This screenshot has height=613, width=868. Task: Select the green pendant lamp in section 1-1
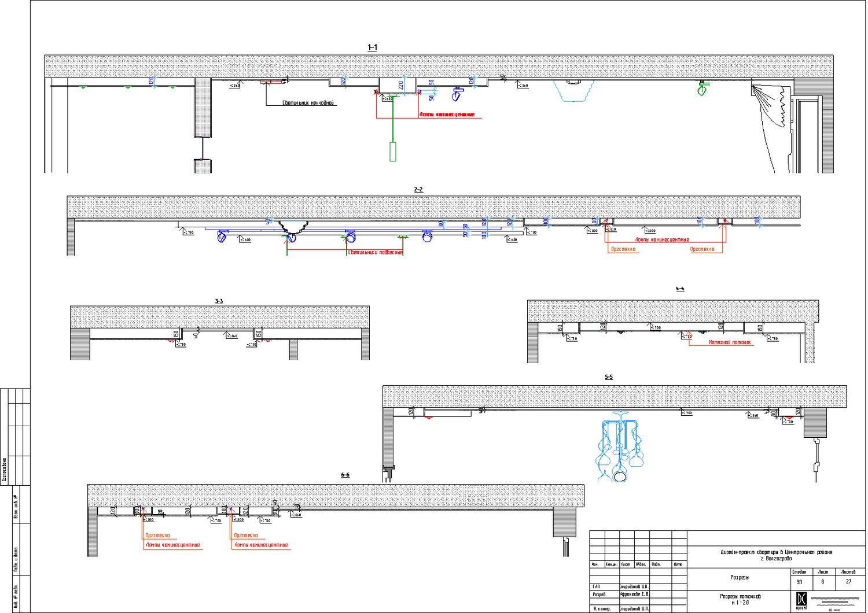(393, 151)
